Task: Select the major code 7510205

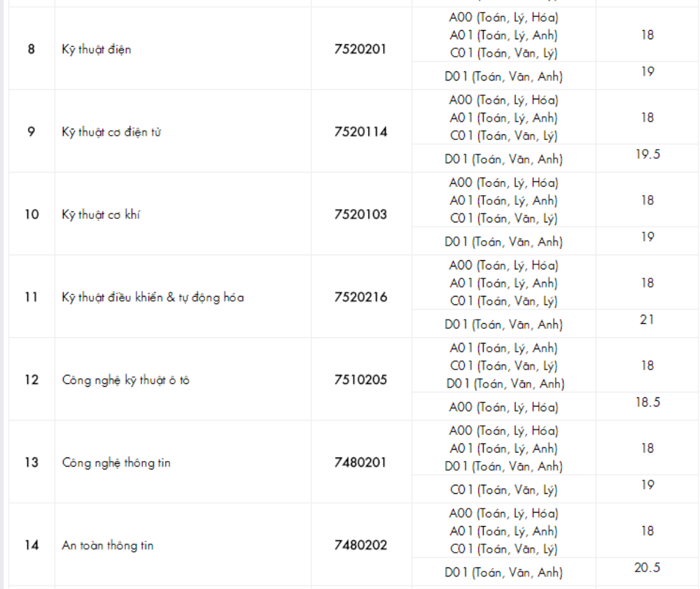Action: click(x=360, y=381)
